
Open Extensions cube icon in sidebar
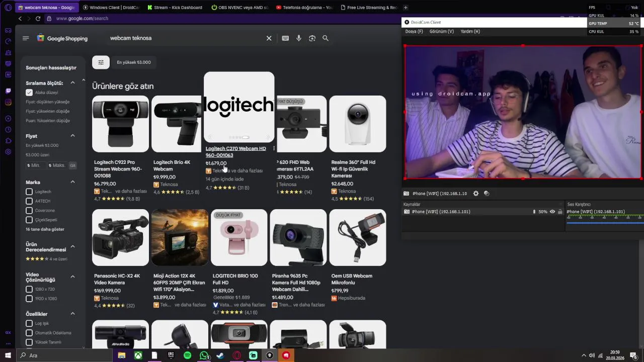(8, 141)
